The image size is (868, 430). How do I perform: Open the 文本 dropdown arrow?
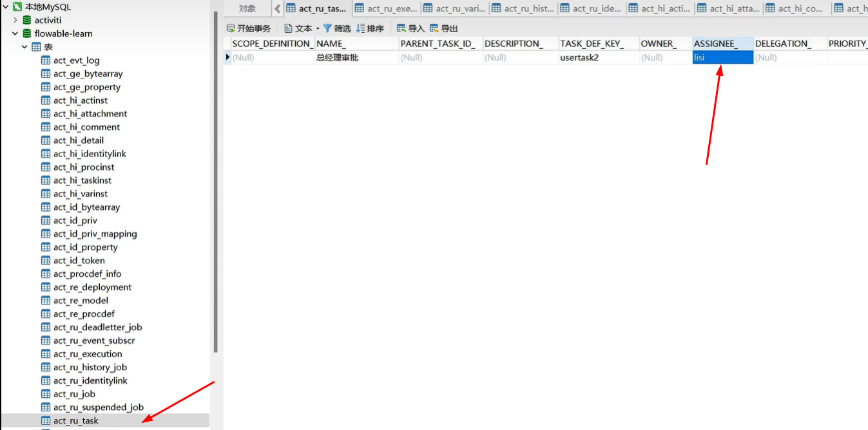point(318,28)
